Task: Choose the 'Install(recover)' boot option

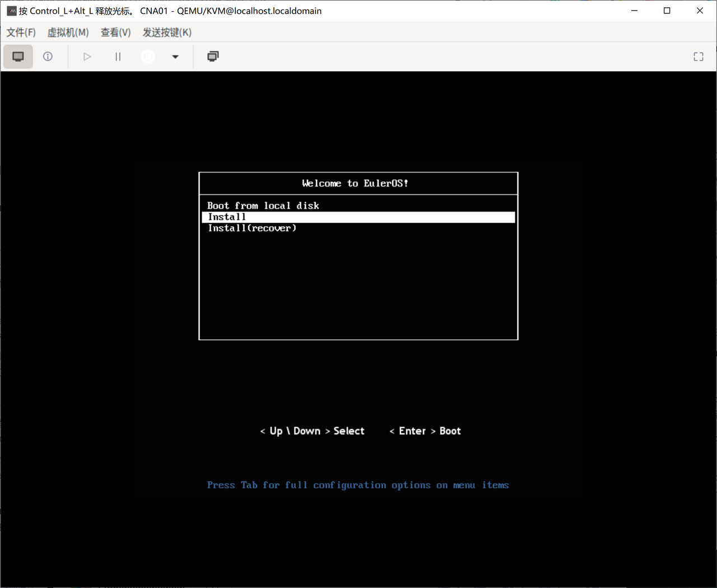Action: pyautogui.click(x=252, y=228)
